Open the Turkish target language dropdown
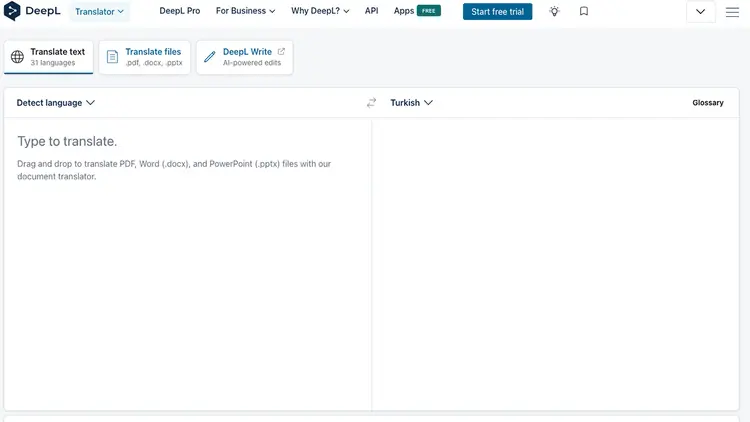 (411, 102)
